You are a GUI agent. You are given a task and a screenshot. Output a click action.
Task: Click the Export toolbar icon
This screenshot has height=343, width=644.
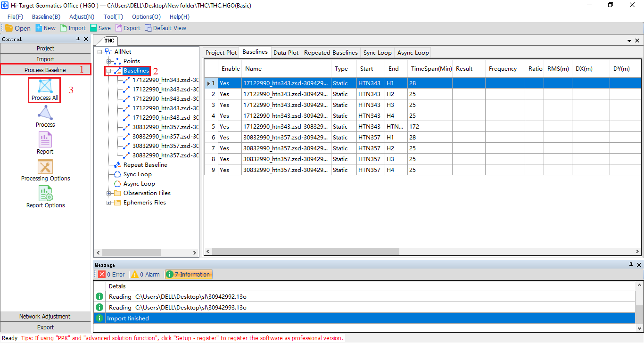point(127,28)
